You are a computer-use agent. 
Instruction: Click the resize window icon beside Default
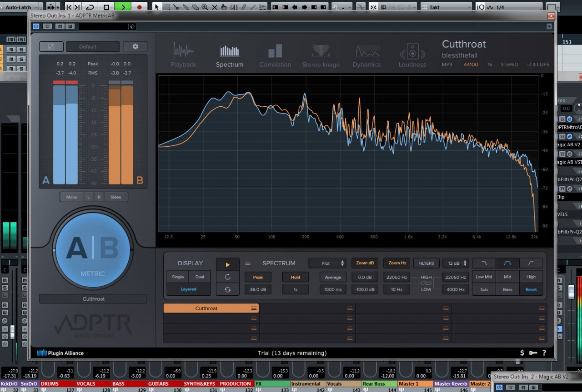click(x=51, y=46)
